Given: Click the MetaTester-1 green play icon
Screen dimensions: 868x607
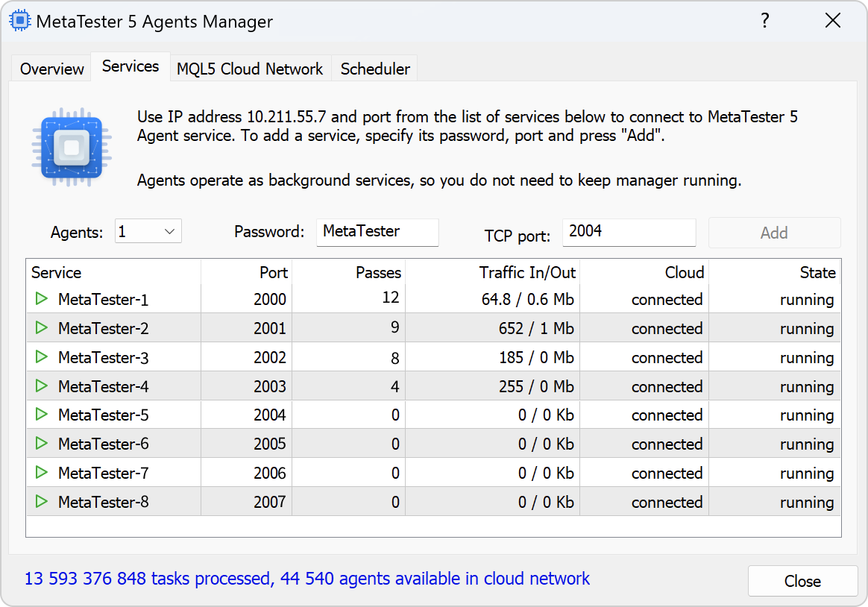Looking at the screenshot, I should 42,299.
